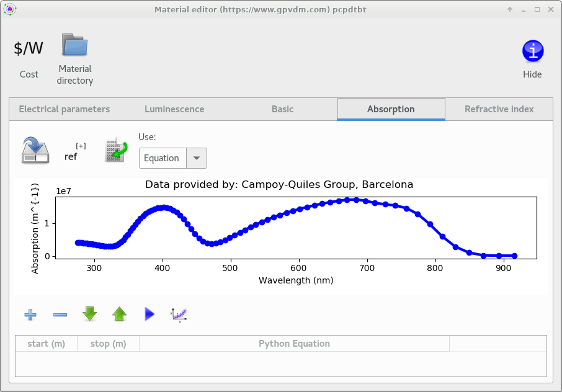562x392 pixels.
Task: Move row up with green arrow
Action: pyautogui.click(x=120, y=314)
